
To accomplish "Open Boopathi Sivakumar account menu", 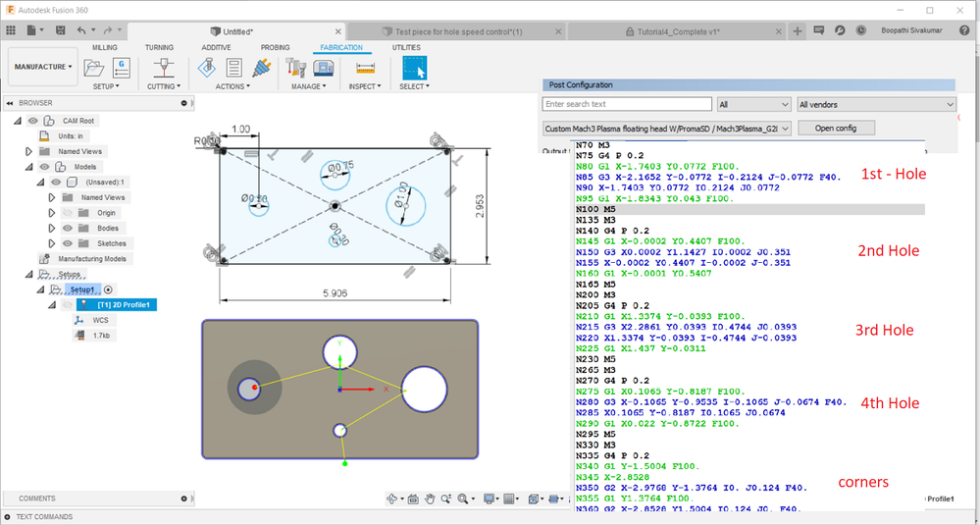I will tap(910, 30).
